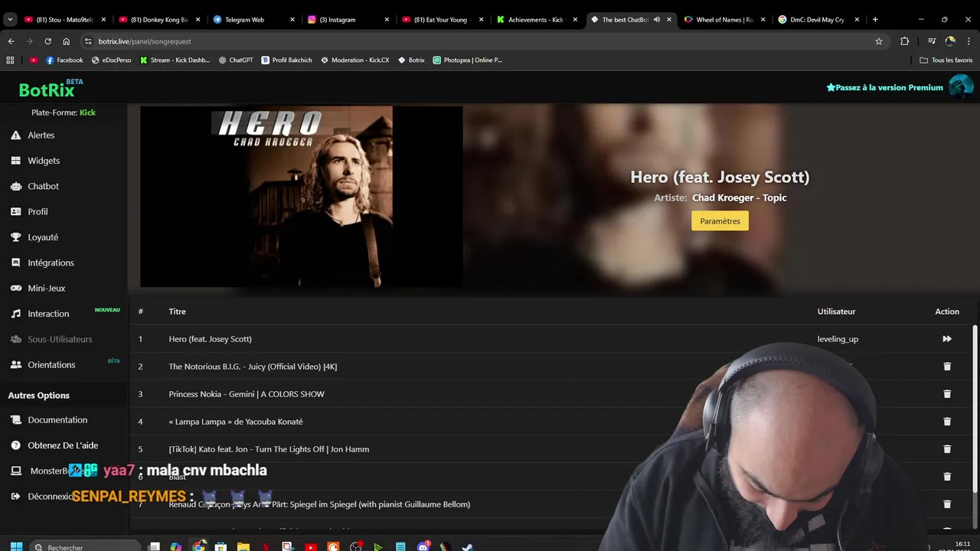
Task: Open the ChatGPT bookmark
Action: coord(236,60)
